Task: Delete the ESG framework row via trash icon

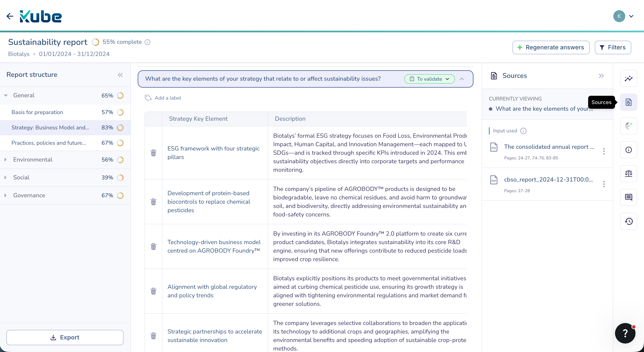Action: point(153,153)
